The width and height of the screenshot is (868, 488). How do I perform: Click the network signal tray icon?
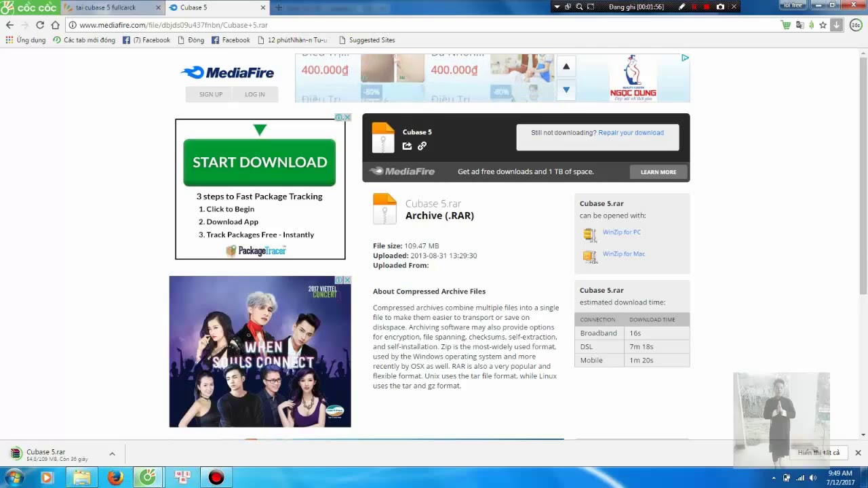click(800, 478)
